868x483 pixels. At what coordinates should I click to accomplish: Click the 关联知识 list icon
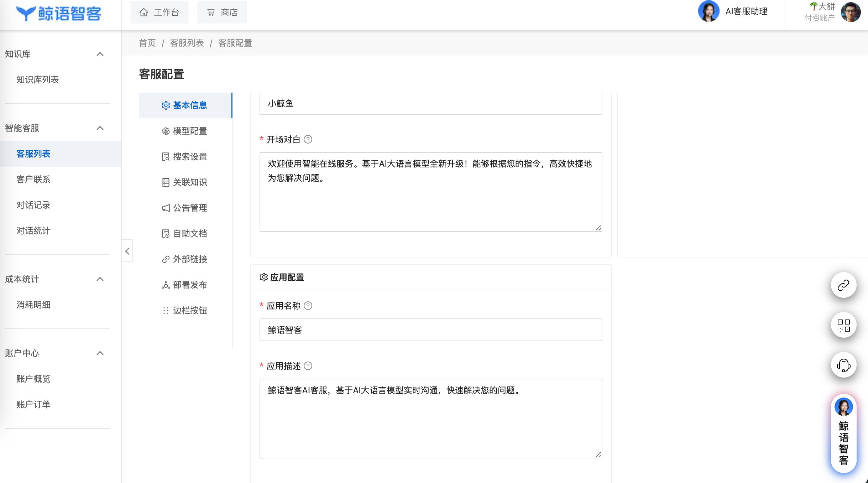[x=166, y=182]
